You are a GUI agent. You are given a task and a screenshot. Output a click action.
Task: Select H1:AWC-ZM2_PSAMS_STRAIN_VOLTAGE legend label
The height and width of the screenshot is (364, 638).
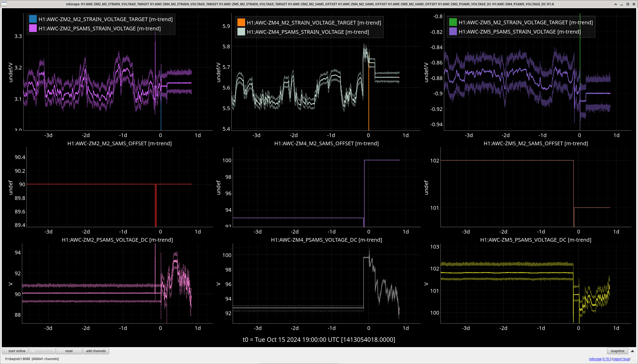click(100, 29)
